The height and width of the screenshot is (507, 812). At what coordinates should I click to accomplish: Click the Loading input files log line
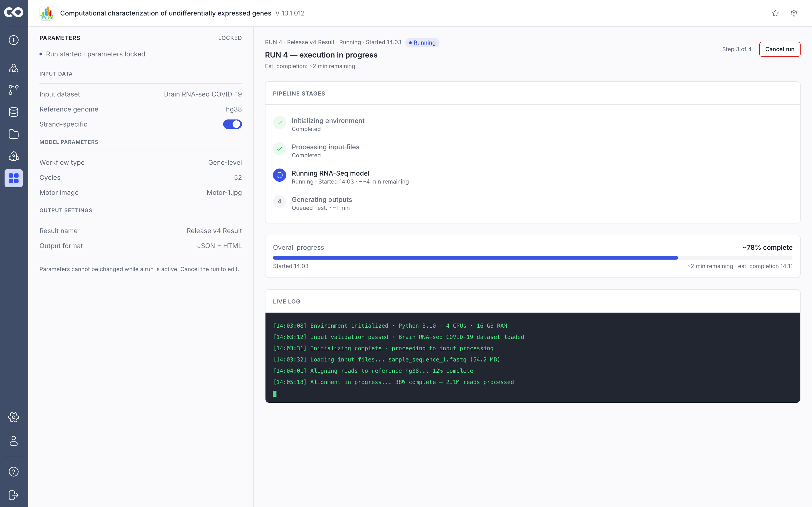tap(387, 359)
